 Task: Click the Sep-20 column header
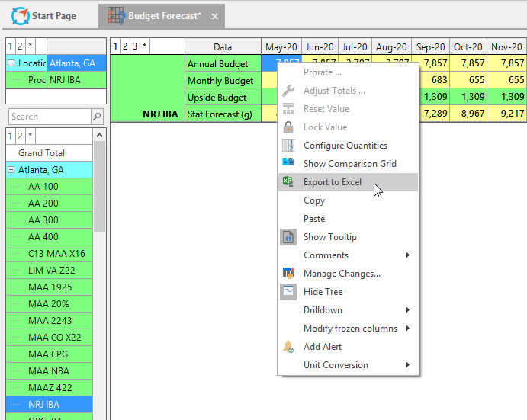pyautogui.click(x=430, y=46)
